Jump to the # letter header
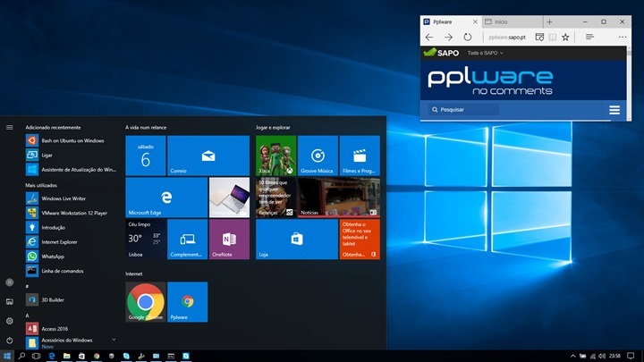 coord(27,286)
